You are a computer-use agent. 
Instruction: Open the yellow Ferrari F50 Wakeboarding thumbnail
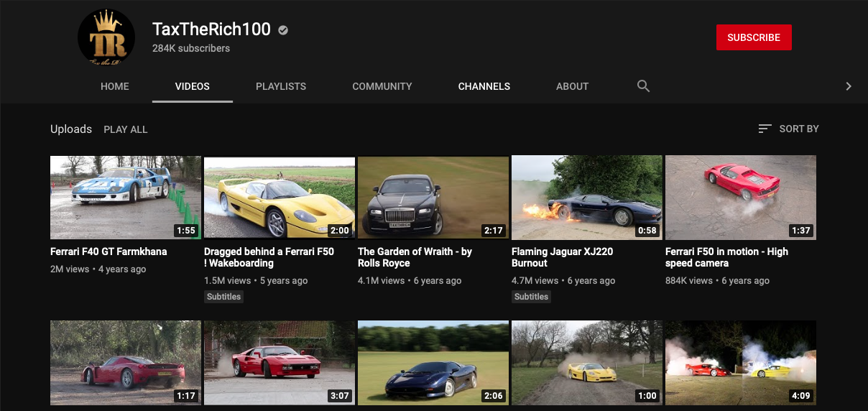[280, 198]
